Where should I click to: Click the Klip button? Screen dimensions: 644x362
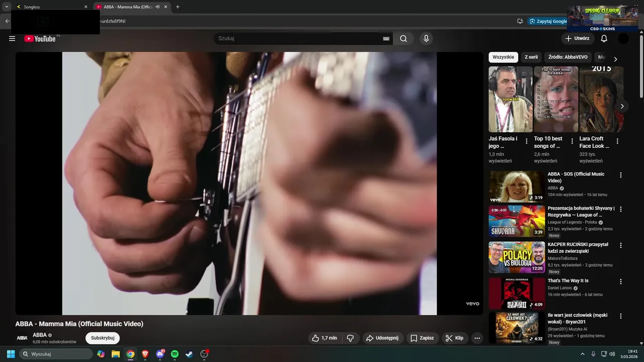[454, 338]
